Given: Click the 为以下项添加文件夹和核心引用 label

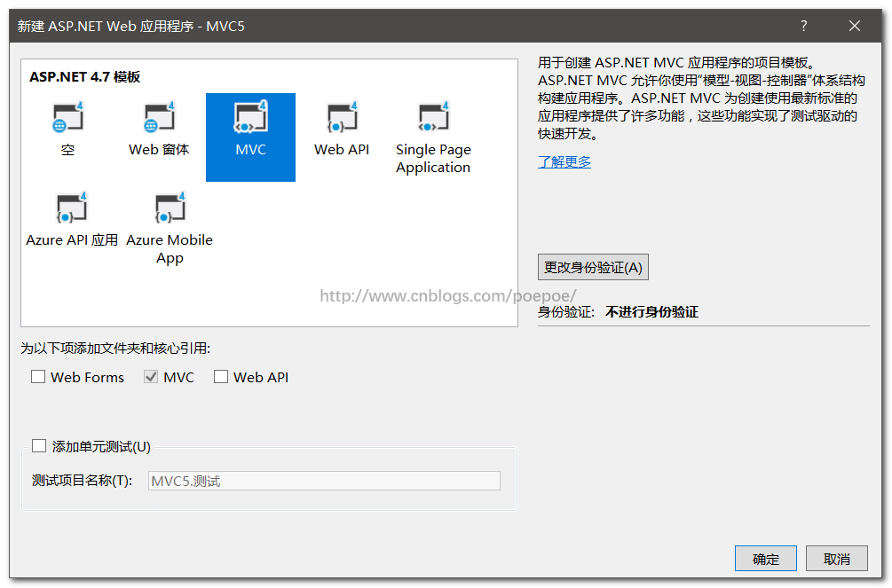Looking at the screenshot, I should (115, 348).
